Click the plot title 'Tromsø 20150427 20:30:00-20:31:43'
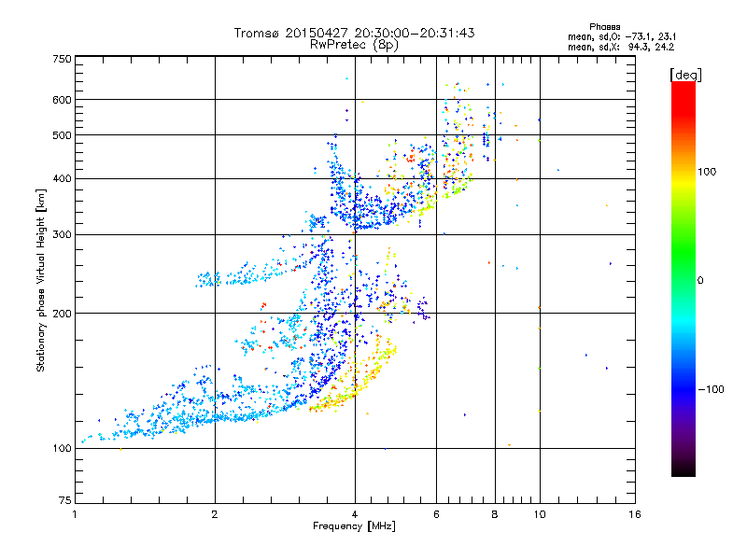Image resolution: width=747 pixels, height=560 pixels. pyautogui.click(x=354, y=33)
